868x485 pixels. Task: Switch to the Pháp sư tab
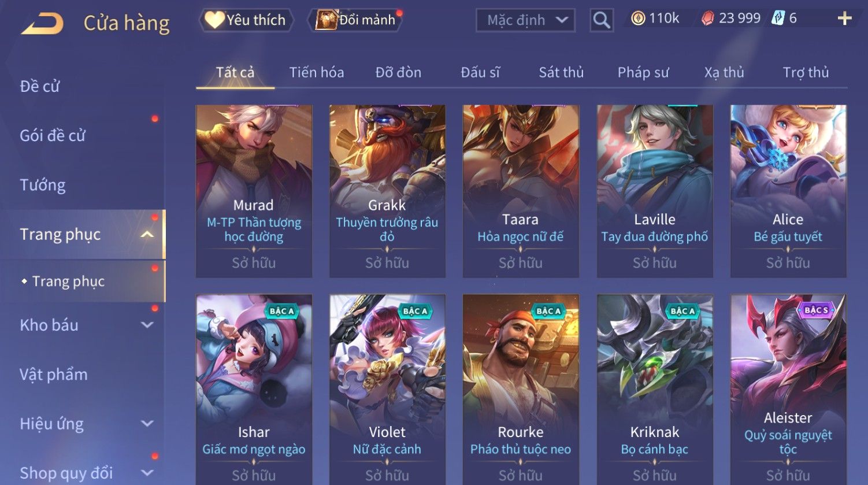pos(643,72)
